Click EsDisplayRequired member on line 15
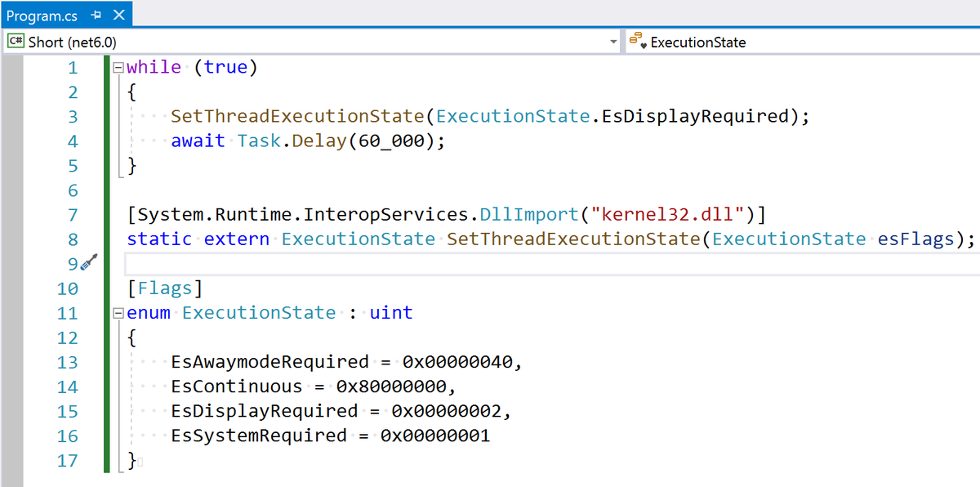 point(265,411)
